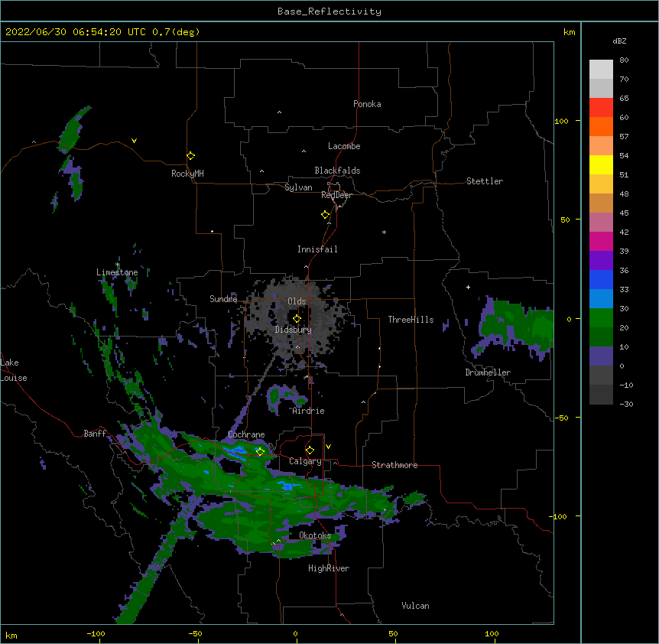Screen dimensions: 659x644
Task: Click the Vulcan town label
Action: pos(415,606)
